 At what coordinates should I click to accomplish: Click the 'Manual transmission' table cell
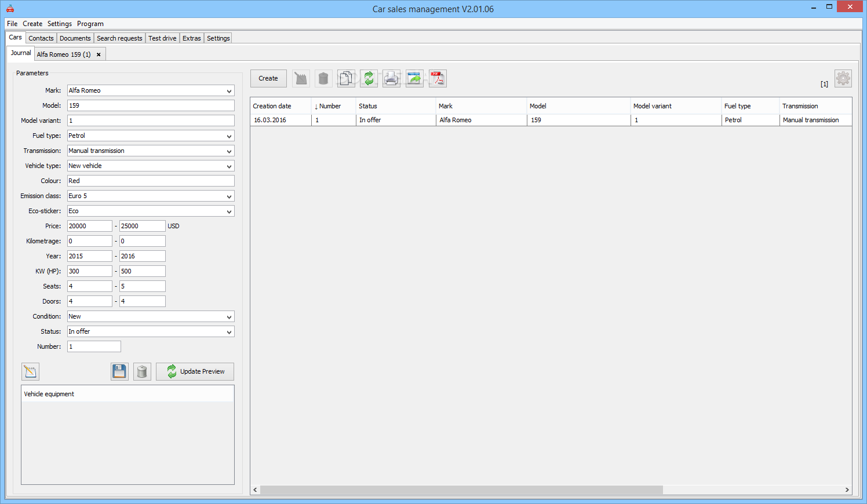click(x=815, y=120)
